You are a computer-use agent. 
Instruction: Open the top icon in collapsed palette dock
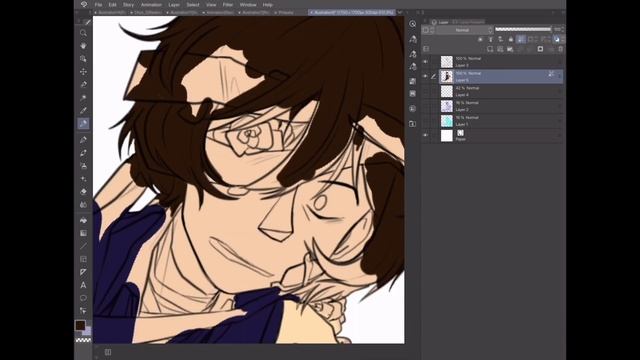413,24
